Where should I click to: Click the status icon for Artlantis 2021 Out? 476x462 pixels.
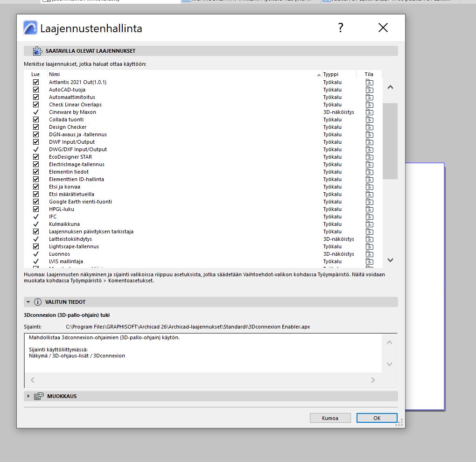(x=369, y=82)
